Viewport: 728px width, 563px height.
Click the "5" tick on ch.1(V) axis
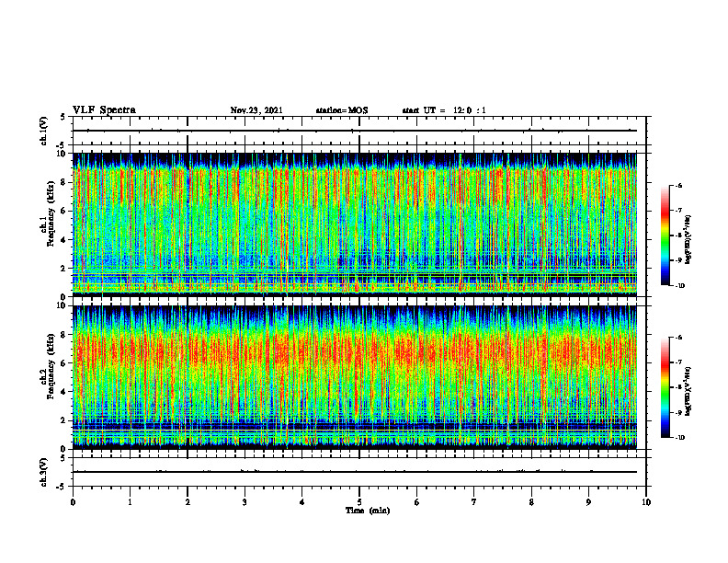tap(63, 117)
